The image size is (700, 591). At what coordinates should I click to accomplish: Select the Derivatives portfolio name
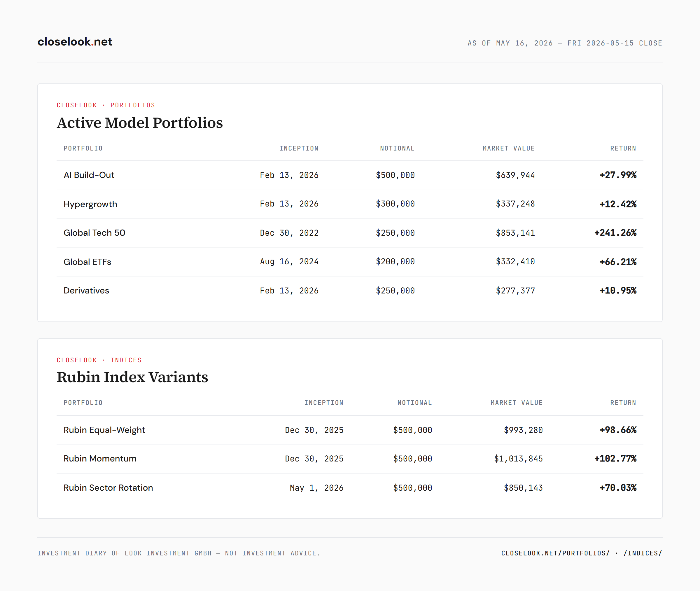pyautogui.click(x=86, y=291)
